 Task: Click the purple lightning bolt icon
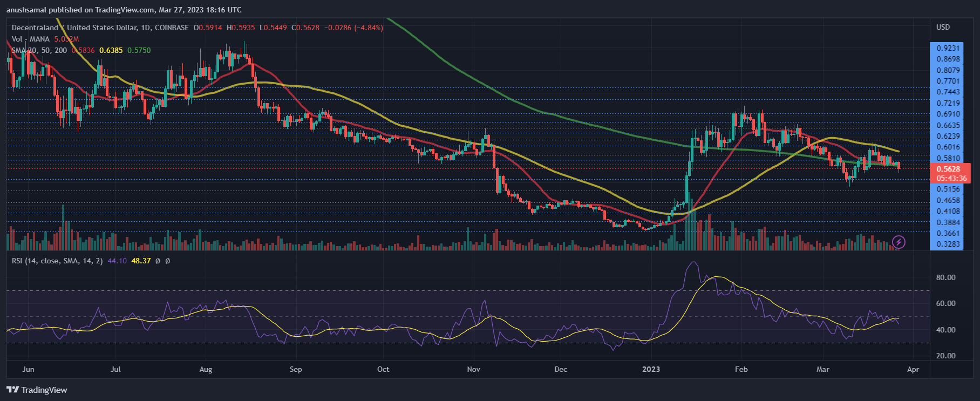point(899,242)
